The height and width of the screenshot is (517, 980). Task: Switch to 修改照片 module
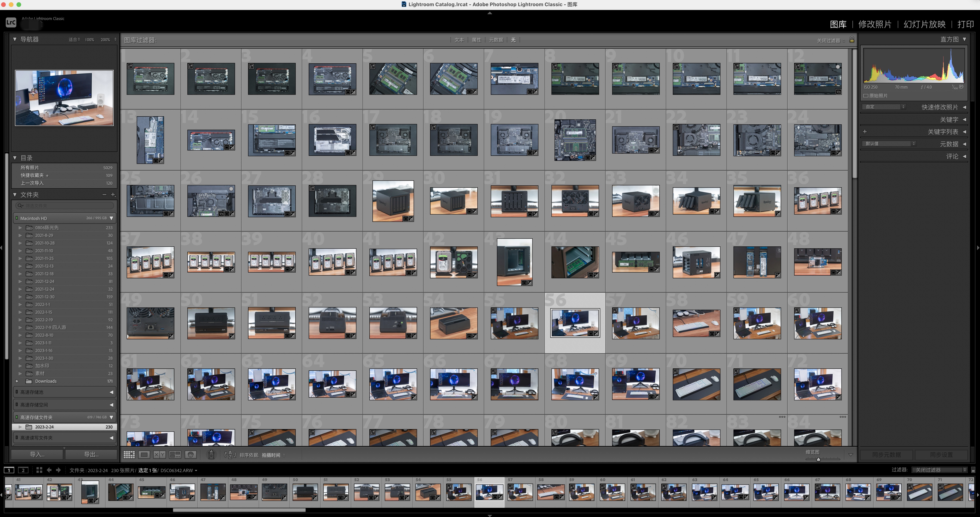click(875, 24)
